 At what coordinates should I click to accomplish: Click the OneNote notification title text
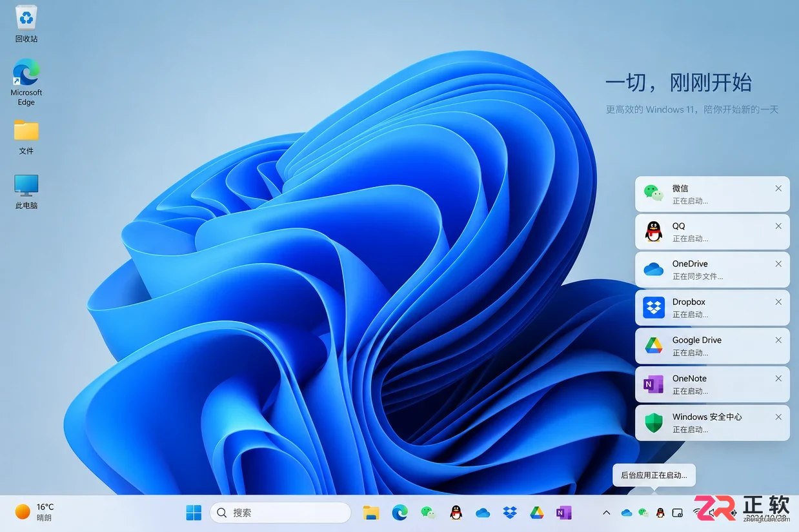click(x=689, y=379)
